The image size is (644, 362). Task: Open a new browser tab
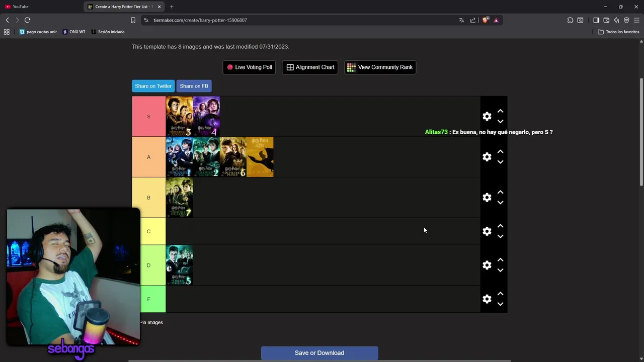pos(172,7)
